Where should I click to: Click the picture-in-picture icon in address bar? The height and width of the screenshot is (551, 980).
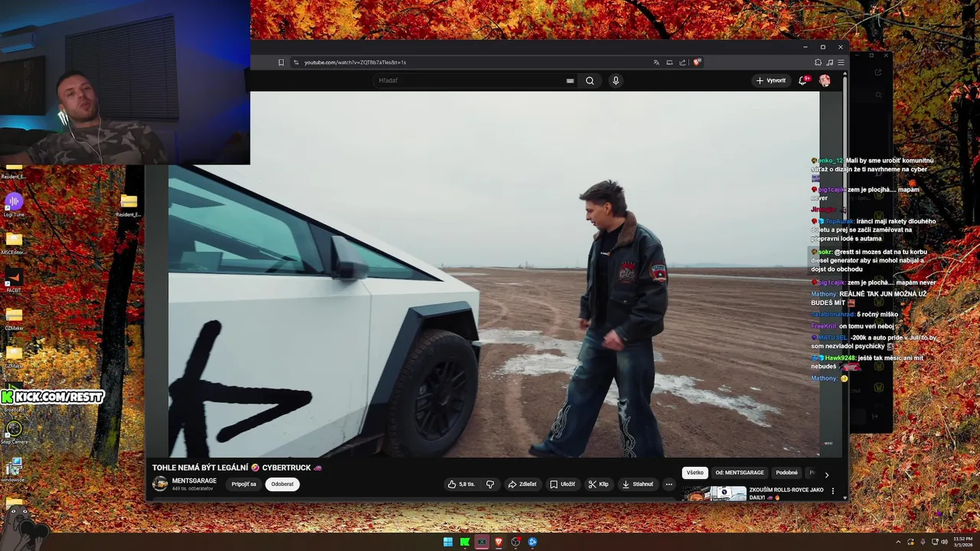tap(669, 62)
